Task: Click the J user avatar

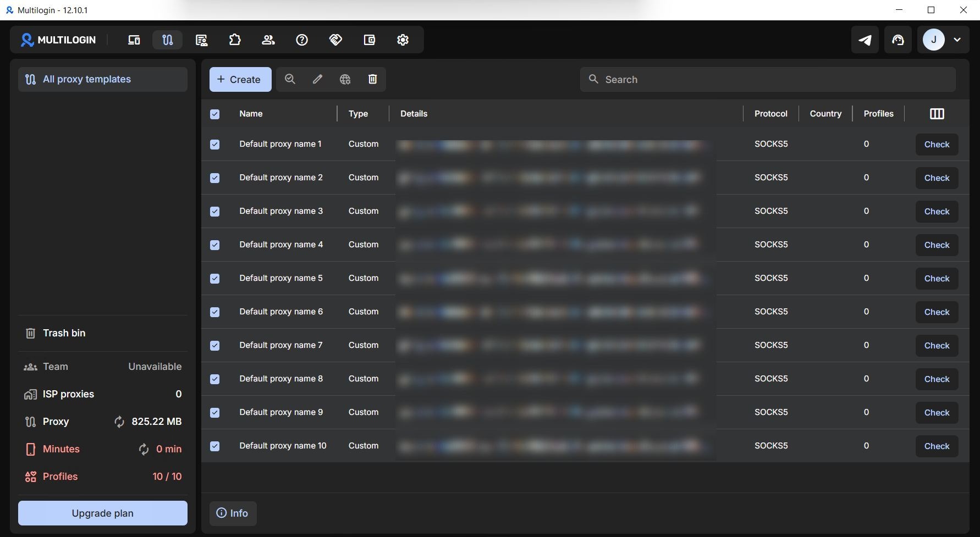Action: point(934,40)
